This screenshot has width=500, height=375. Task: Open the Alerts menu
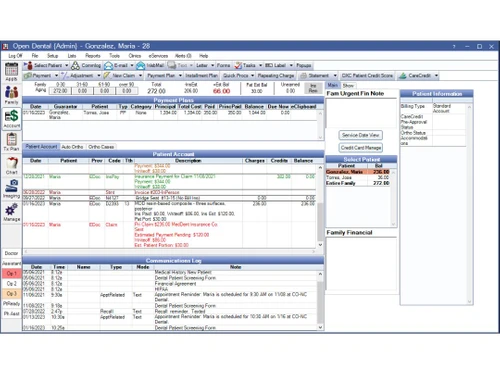pos(183,56)
